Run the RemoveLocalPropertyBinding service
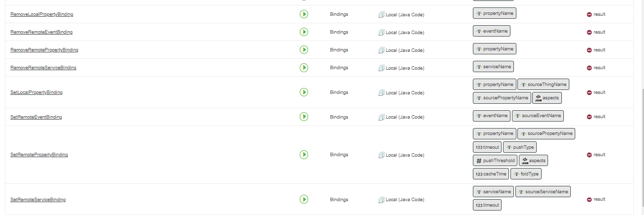 [304, 14]
